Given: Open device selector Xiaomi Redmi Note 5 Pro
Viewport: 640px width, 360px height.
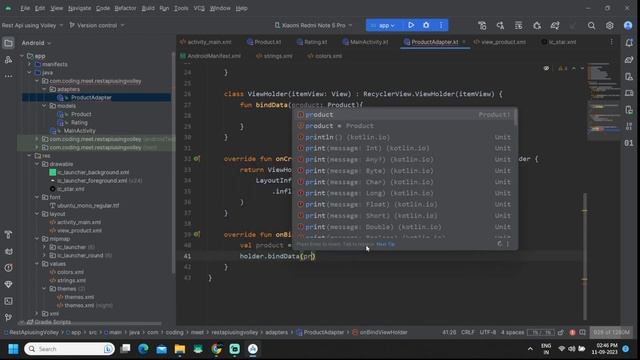Looking at the screenshot, I should click(x=313, y=25).
